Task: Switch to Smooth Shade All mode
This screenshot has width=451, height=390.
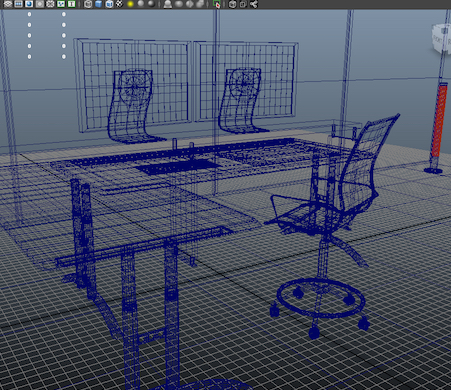Action: 98,4
